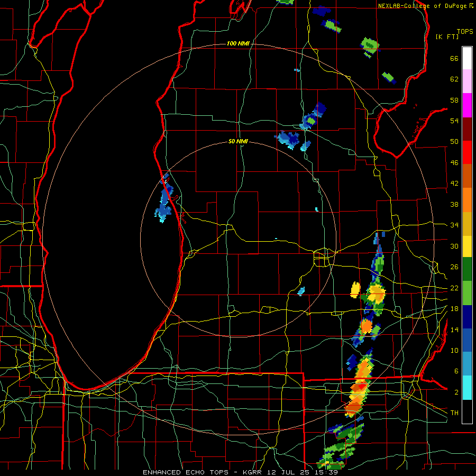Select the 46 value on the legend scale
This screenshot has width=476, height=476.
click(454, 163)
